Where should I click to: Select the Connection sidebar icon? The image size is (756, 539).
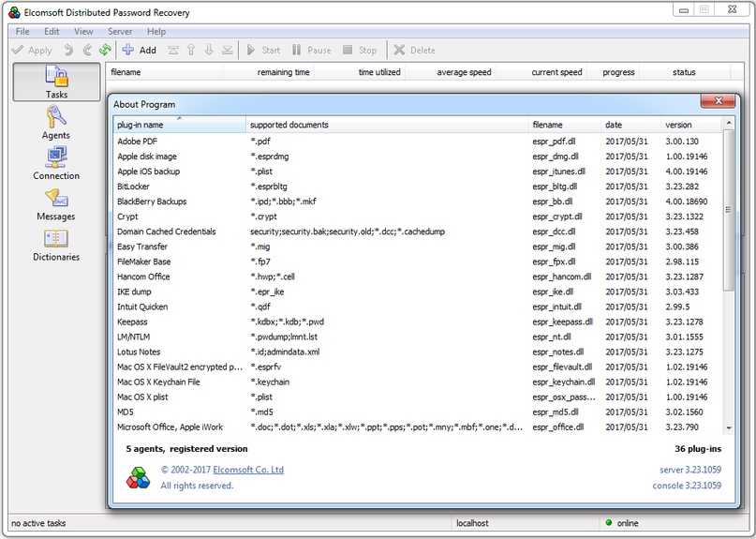click(56, 162)
